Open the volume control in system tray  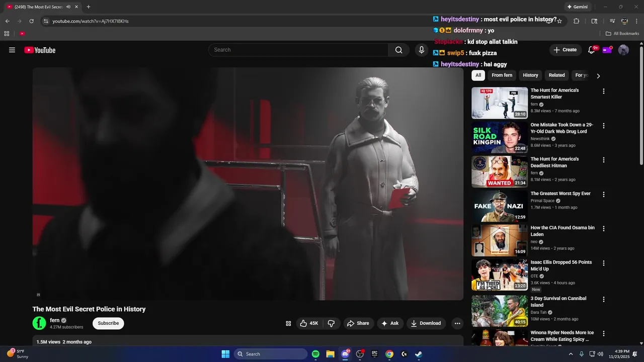point(600,354)
